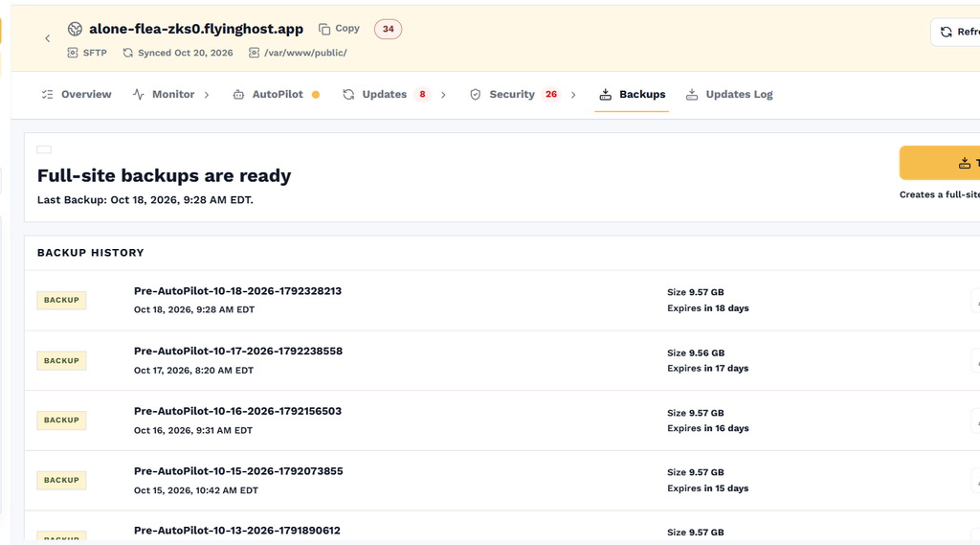Go back using the left chevron arrow
The width and height of the screenshot is (980, 545).
(x=48, y=39)
